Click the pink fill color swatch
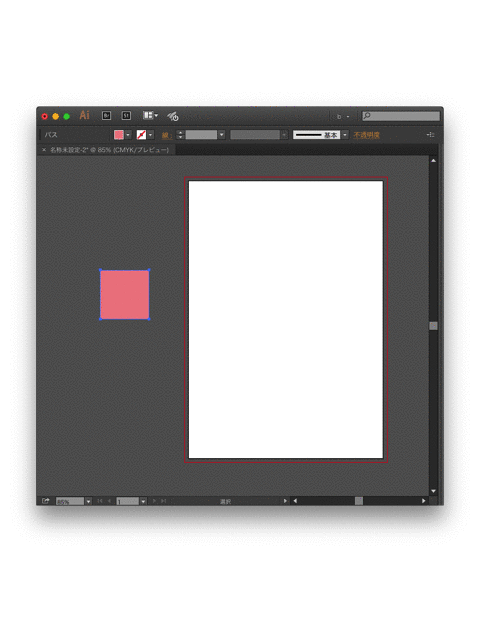Image resolution: width=480 pixels, height=640 pixels. pyautogui.click(x=119, y=135)
